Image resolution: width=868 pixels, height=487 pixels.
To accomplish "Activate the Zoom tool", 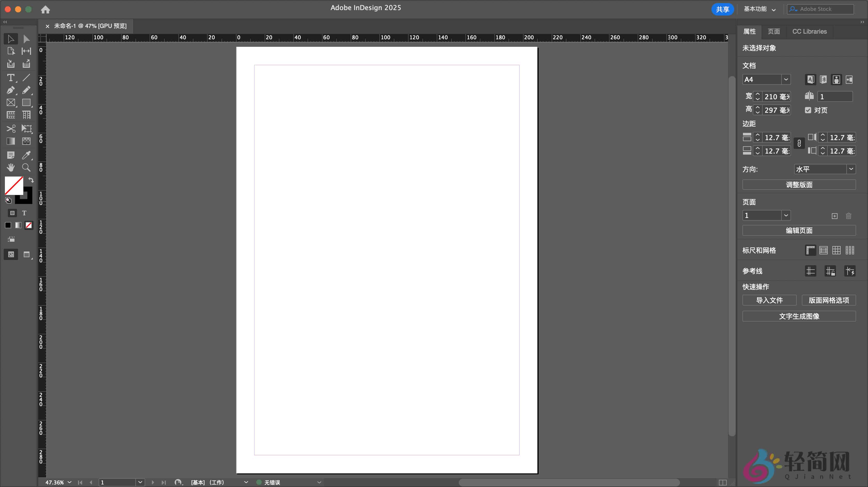I will tap(26, 168).
